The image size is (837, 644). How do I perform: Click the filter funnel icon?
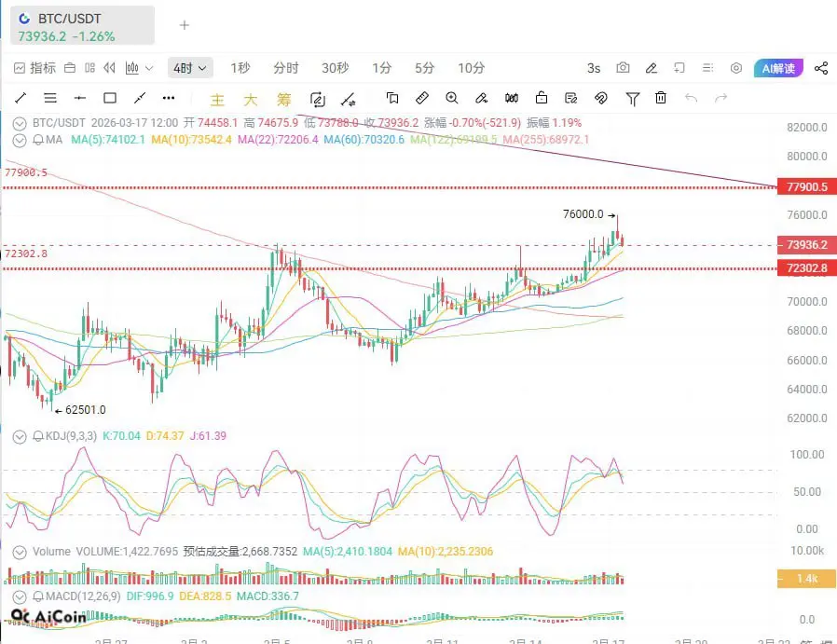[633, 99]
